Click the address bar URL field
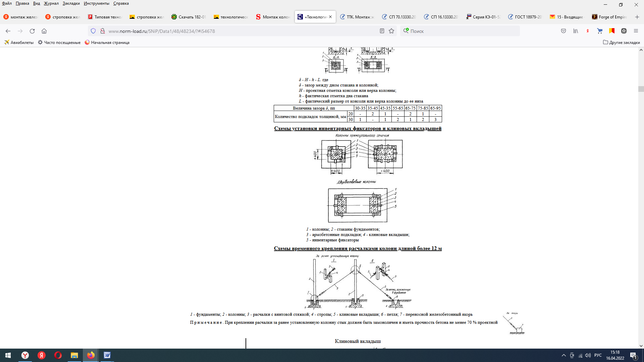 click(x=241, y=31)
